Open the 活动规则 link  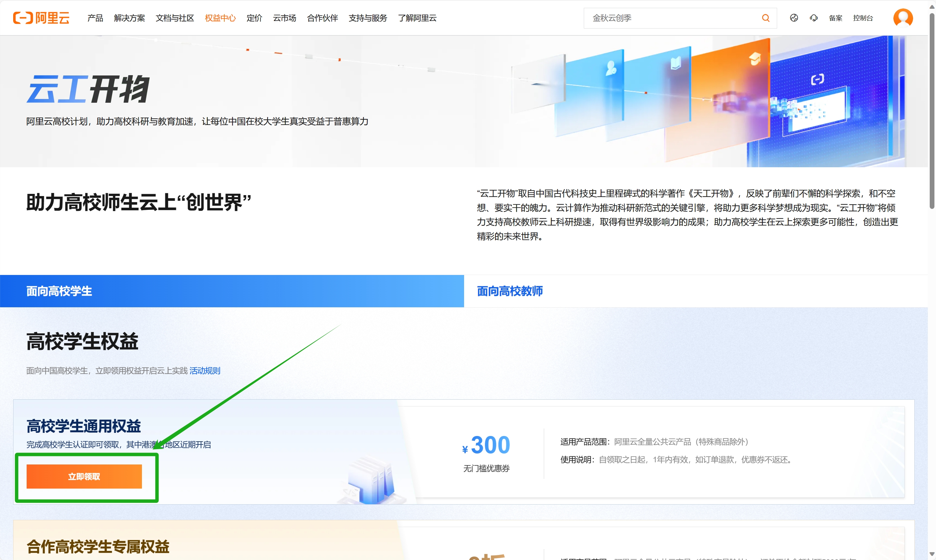click(205, 371)
